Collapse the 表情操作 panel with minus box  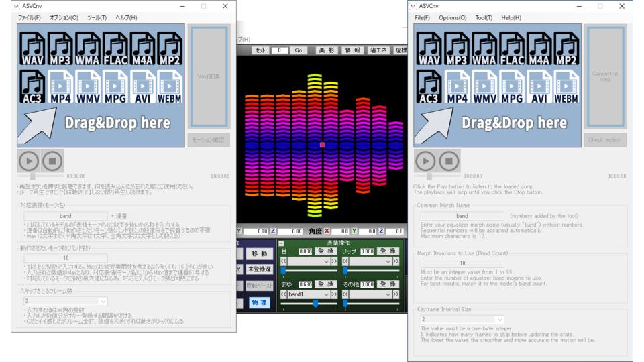[x=281, y=243]
